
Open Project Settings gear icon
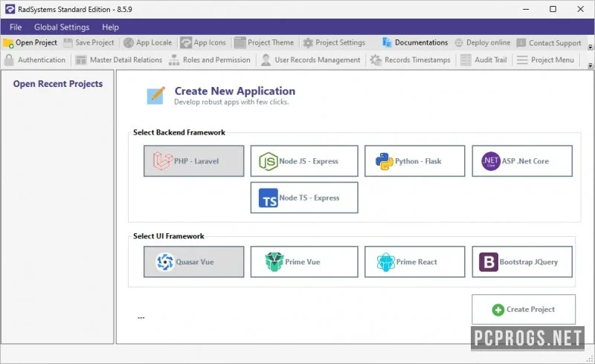coord(308,43)
